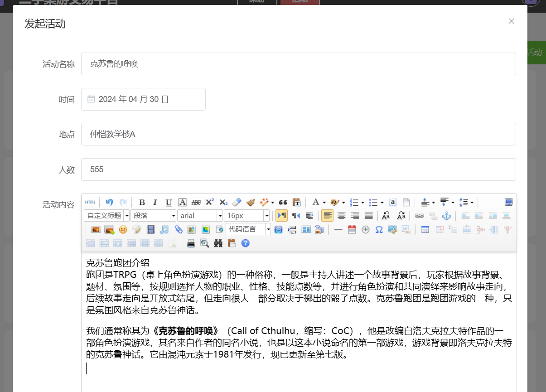This screenshot has height=392, width=546.
Task: Click the select-all icon
Action: [393, 202]
